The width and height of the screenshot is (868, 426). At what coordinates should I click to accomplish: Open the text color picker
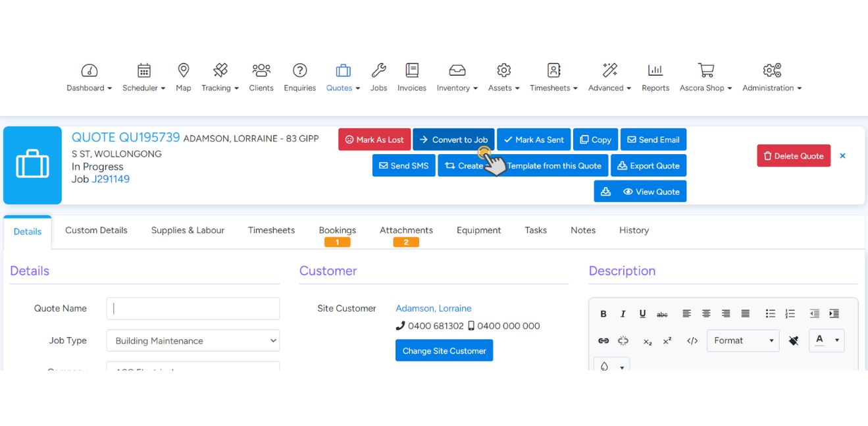(x=826, y=340)
